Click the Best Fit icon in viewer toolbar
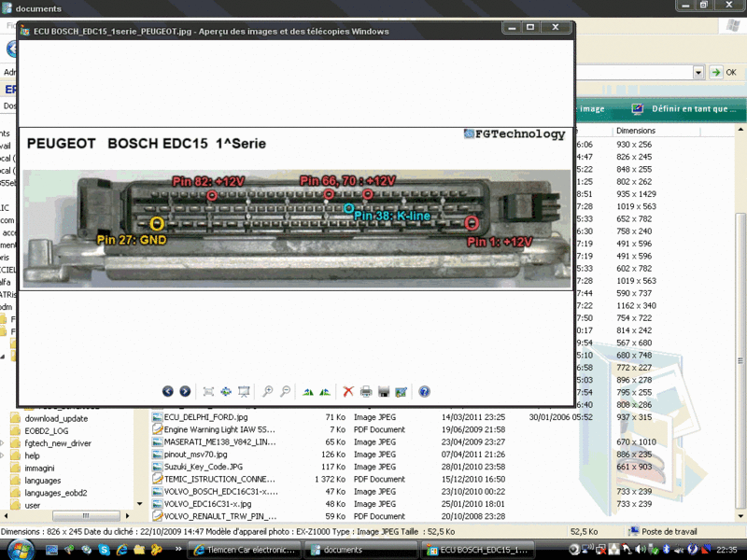747x560 pixels. pos(208,391)
